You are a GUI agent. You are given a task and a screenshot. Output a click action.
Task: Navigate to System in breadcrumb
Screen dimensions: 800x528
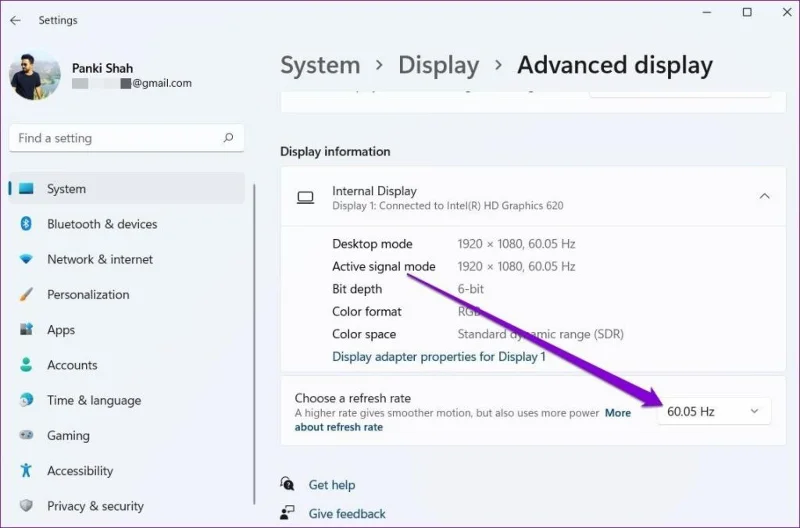320,65
